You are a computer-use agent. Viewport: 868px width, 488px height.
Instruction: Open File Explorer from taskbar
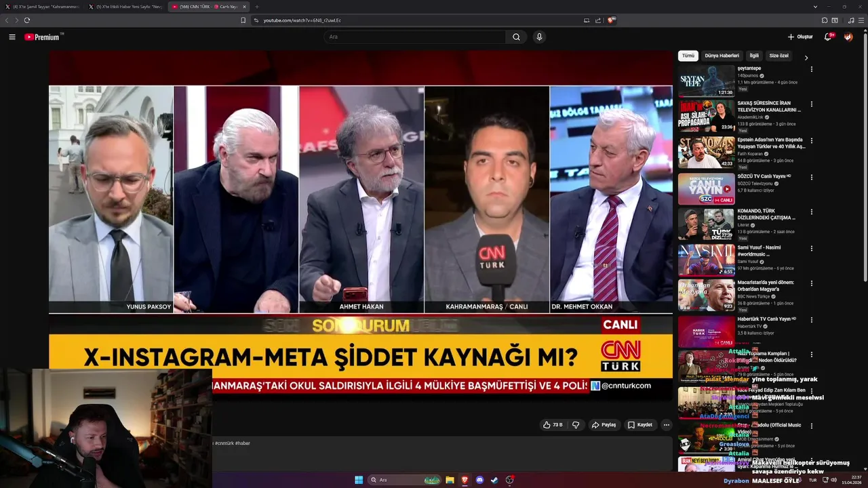[450, 480]
